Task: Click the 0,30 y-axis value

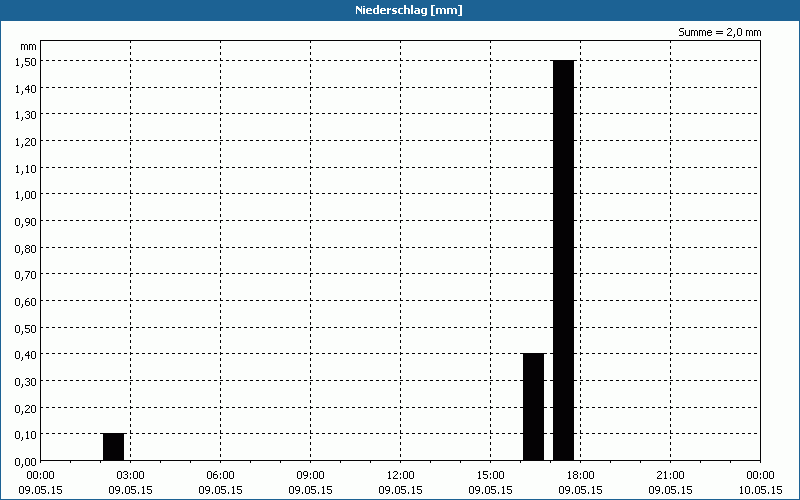Action: point(26,381)
